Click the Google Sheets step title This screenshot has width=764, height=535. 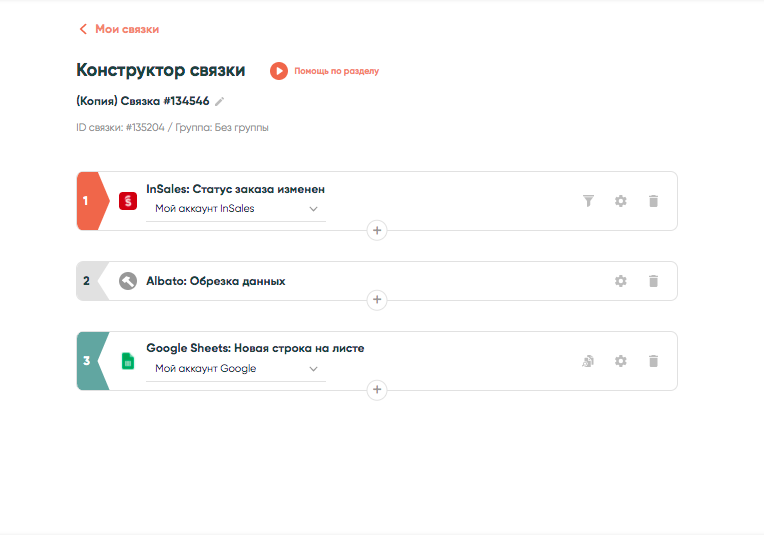255,349
